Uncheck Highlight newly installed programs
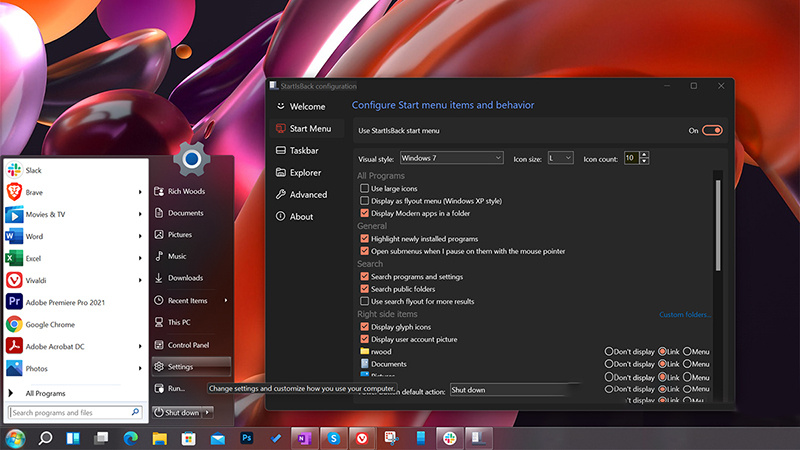800x450 pixels. coord(364,238)
